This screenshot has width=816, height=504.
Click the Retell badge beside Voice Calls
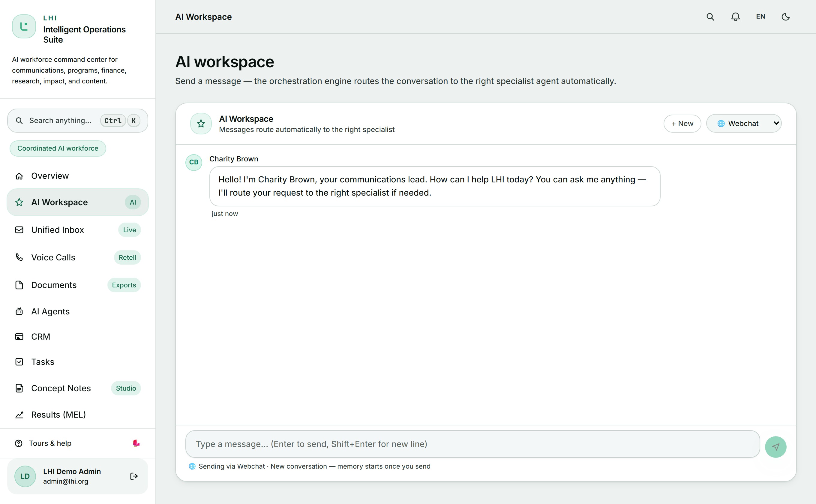point(127,258)
